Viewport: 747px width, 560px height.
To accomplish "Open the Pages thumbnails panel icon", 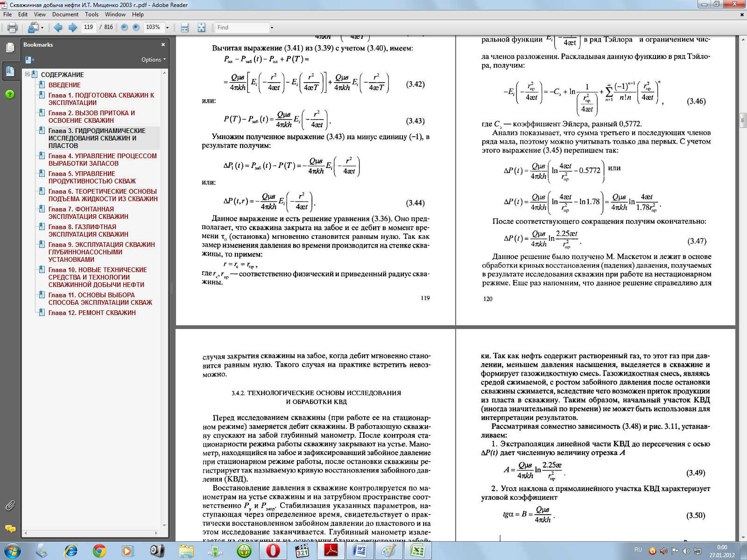I will (x=10, y=48).
